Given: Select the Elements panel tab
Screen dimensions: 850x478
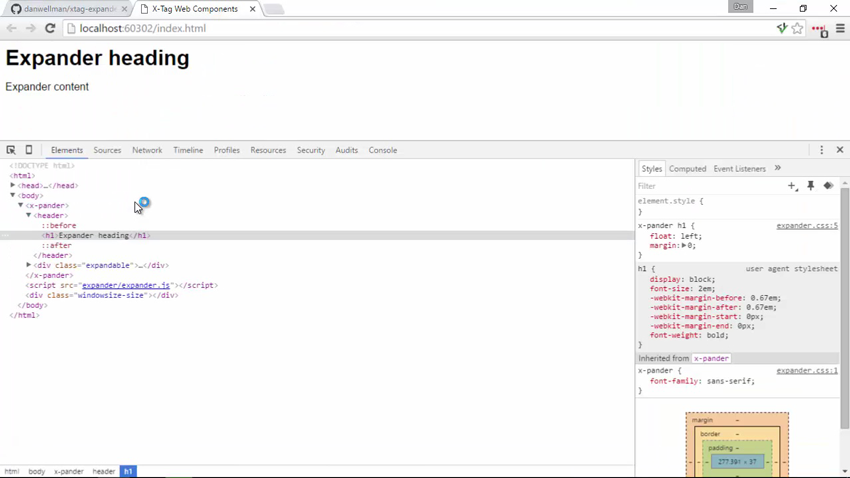Looking at the screenshot, I should (x=67, y=150).
